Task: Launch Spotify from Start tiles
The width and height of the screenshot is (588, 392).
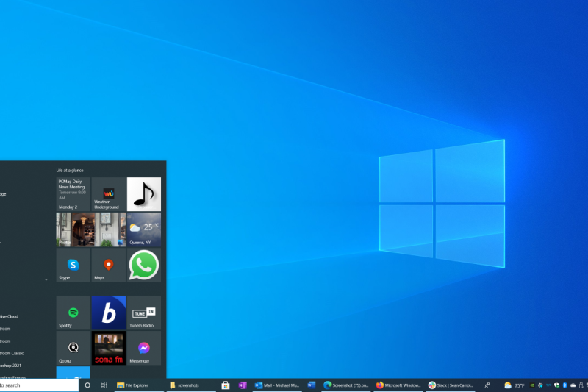Action: [73, 313]
